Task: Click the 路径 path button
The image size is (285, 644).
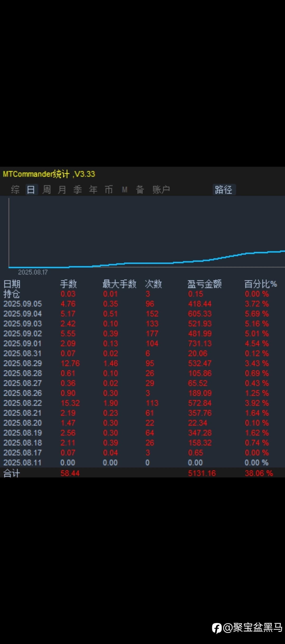Action: click(224, 190)
